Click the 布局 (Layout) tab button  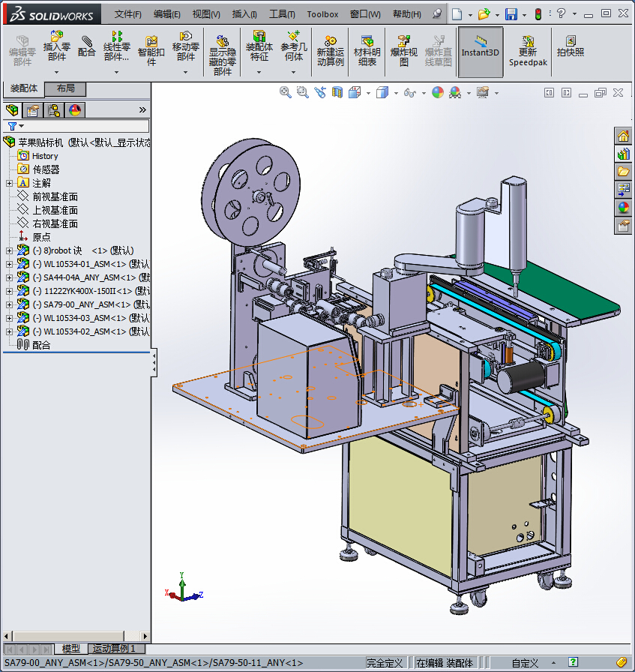point(65,88)
